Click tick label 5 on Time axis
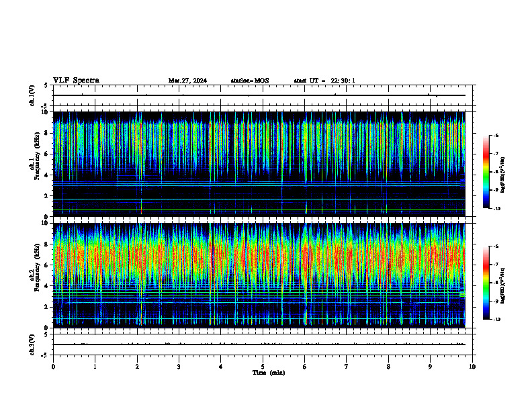 (x=263, y=367)
